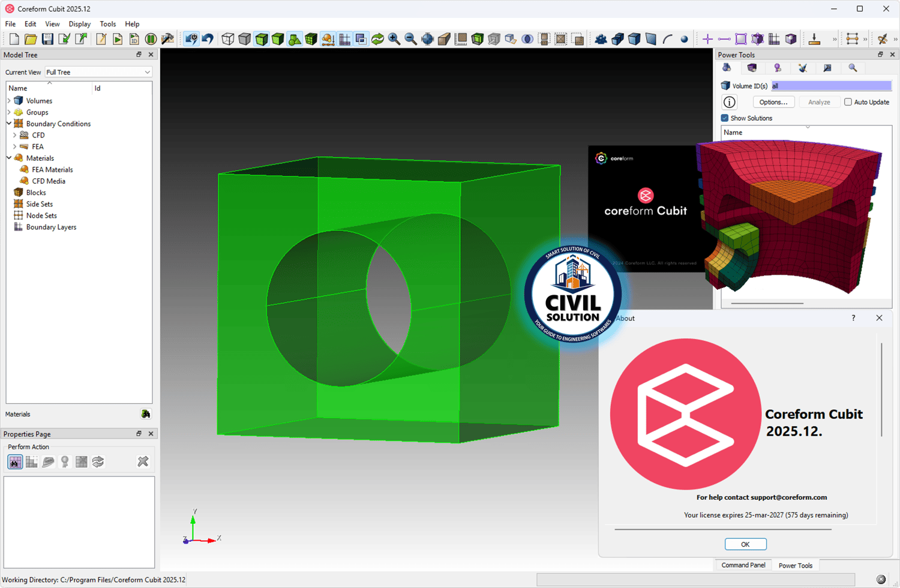Click the purple plus cross icon
Viewport: 900px width, 588px height.
tap(708, 40)
